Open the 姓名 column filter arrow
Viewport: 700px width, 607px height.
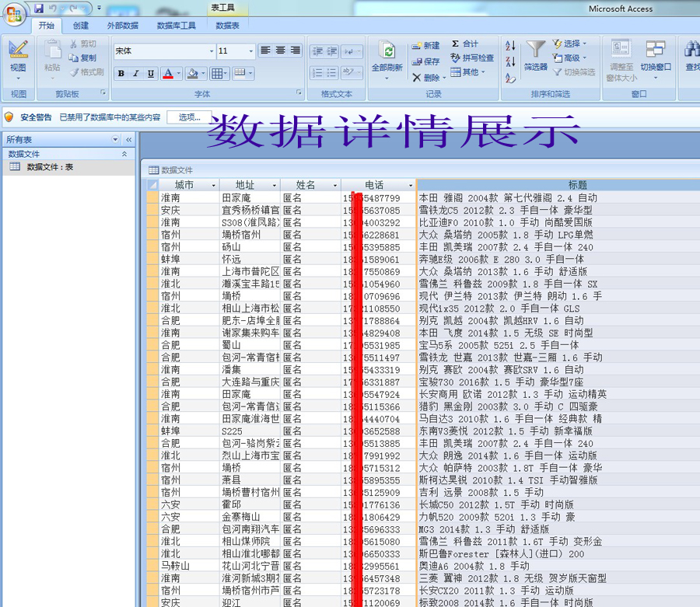(x=334, y=186)
